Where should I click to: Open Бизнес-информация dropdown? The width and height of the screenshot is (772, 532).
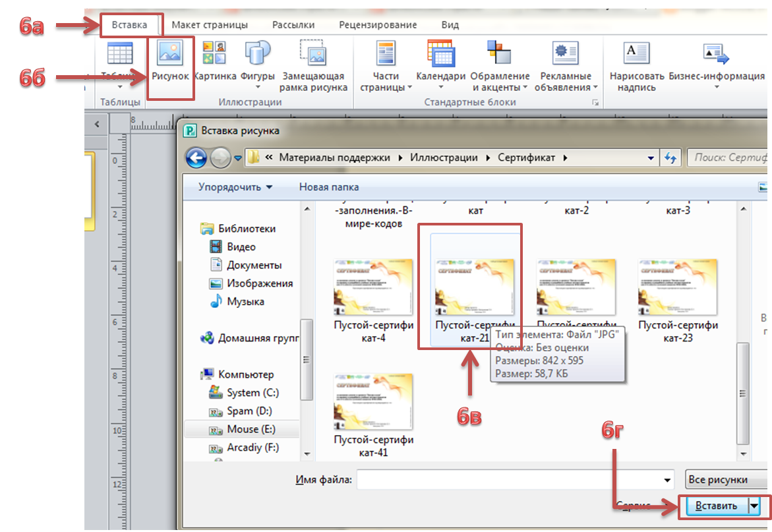(717, 64)
